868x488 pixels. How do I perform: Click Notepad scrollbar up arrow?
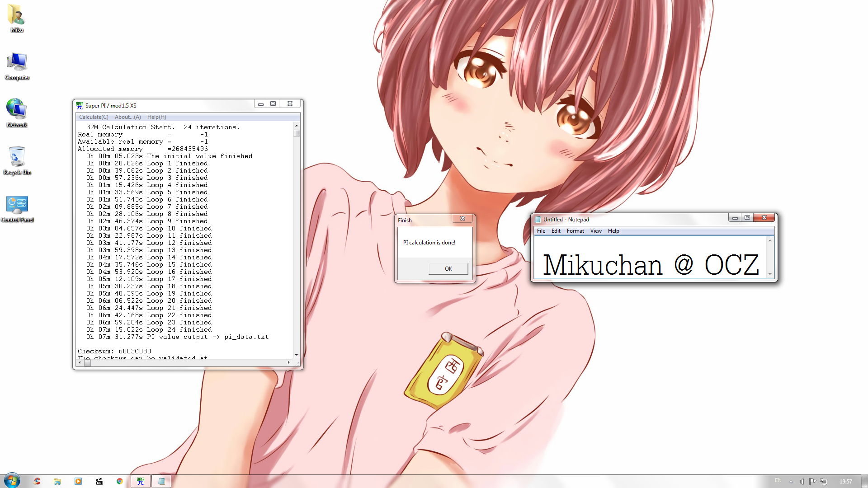point(770,240)
